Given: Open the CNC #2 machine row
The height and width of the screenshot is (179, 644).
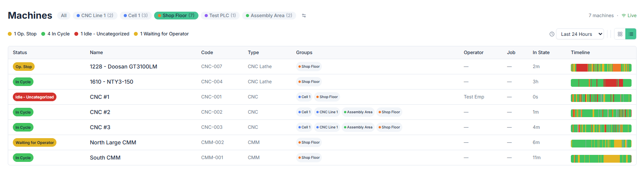Looking at the screenshot, I should 322,112.
